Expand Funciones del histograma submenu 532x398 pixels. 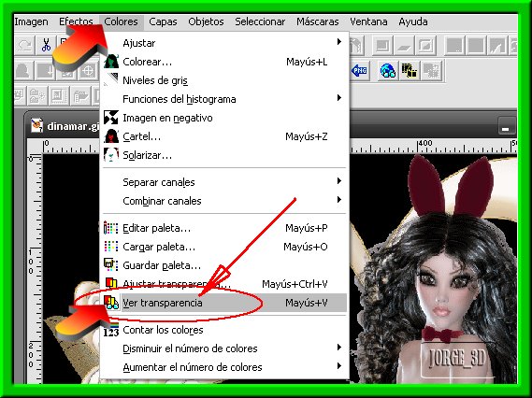[224, 99]
